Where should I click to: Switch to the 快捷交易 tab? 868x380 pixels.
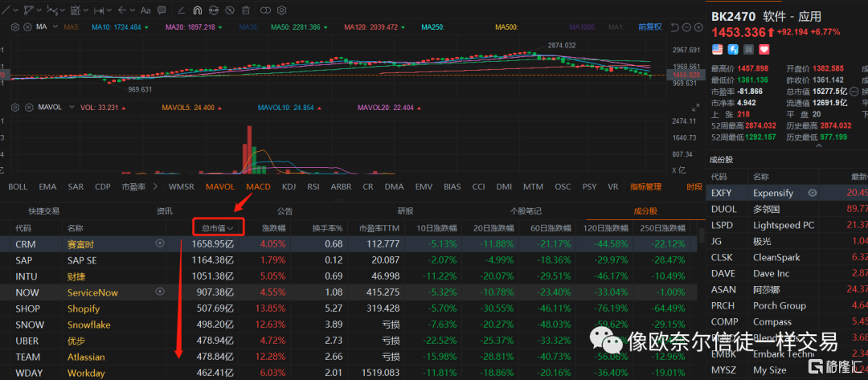point(43,210)
